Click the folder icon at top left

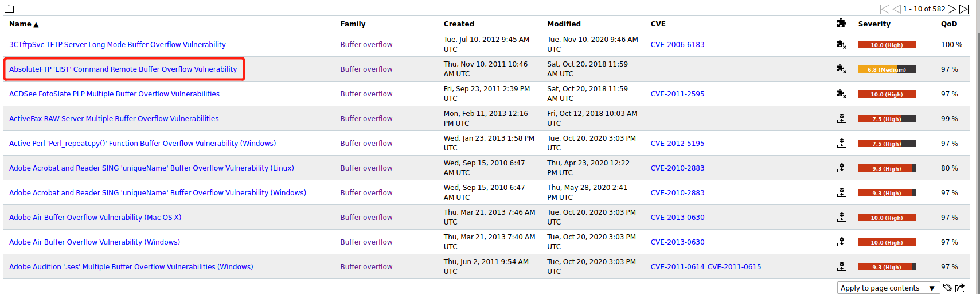coord(9,9)
